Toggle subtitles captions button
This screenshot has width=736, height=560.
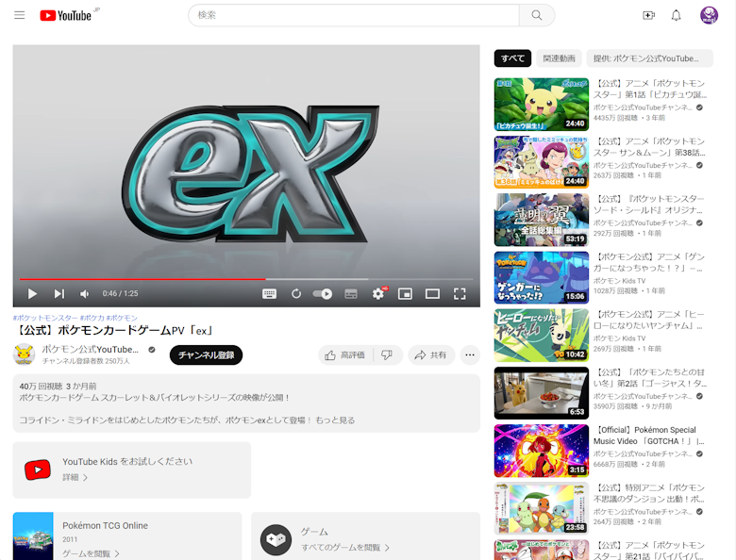(351, 294)
